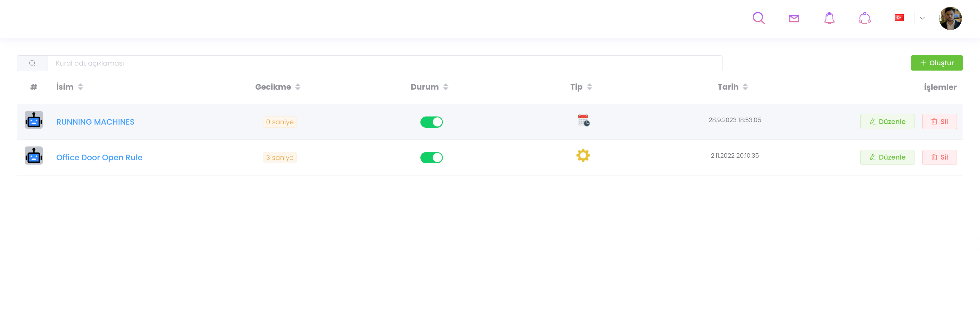This screenshot has height=336, width=980.
Task: Open the RUNNING MACHINES rule link
Action: click(95, 122)
